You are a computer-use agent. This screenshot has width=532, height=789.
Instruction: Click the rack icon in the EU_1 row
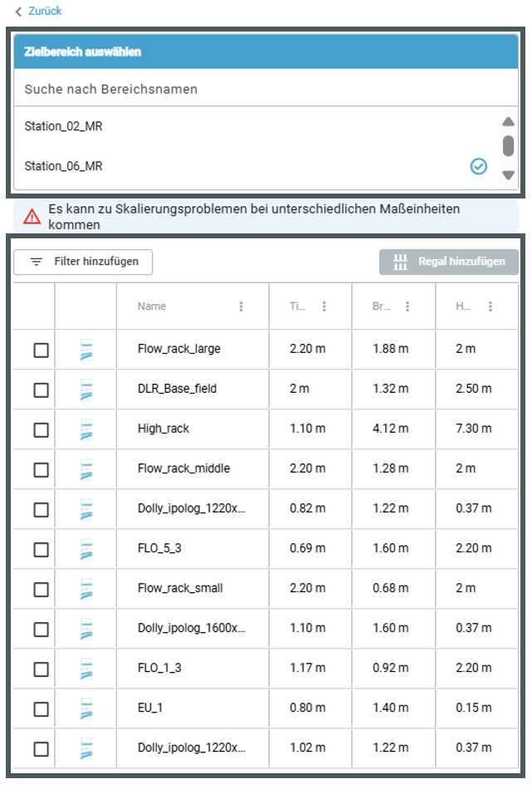point(86,708)
